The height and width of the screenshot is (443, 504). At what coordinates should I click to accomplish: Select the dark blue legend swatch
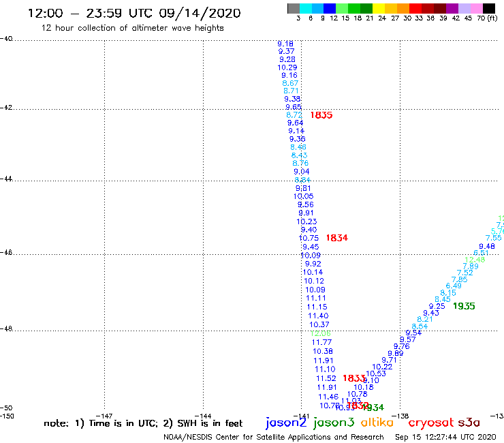coord(330,8)
